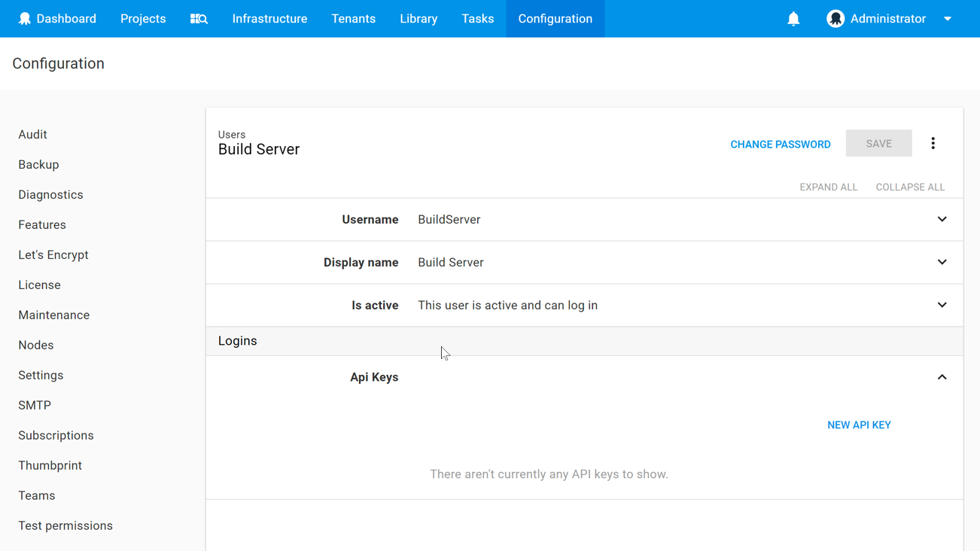Viewport: 980px width, 551px height.
Task: Expand the Is active setting
Action: [942, 305]
